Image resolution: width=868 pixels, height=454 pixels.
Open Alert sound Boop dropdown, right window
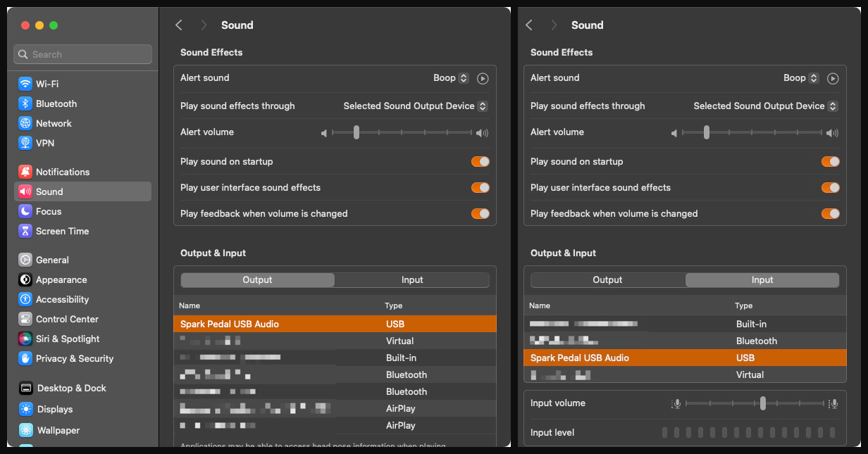click(801, 78)
